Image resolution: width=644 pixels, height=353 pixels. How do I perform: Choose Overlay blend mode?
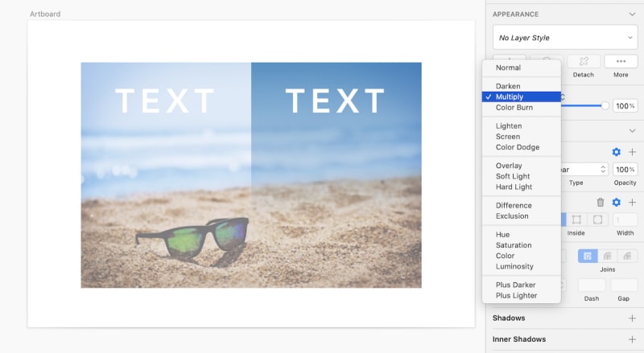pos(522,166)
